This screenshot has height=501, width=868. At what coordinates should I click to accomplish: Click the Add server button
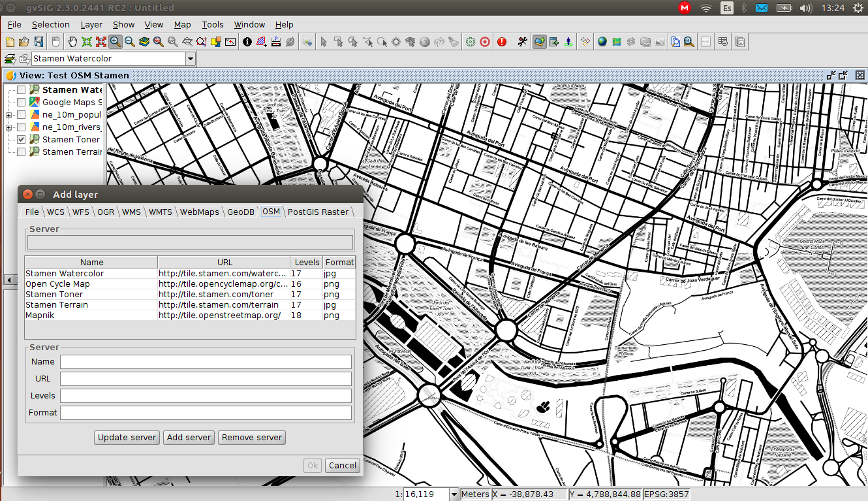(x=189, y=438)
